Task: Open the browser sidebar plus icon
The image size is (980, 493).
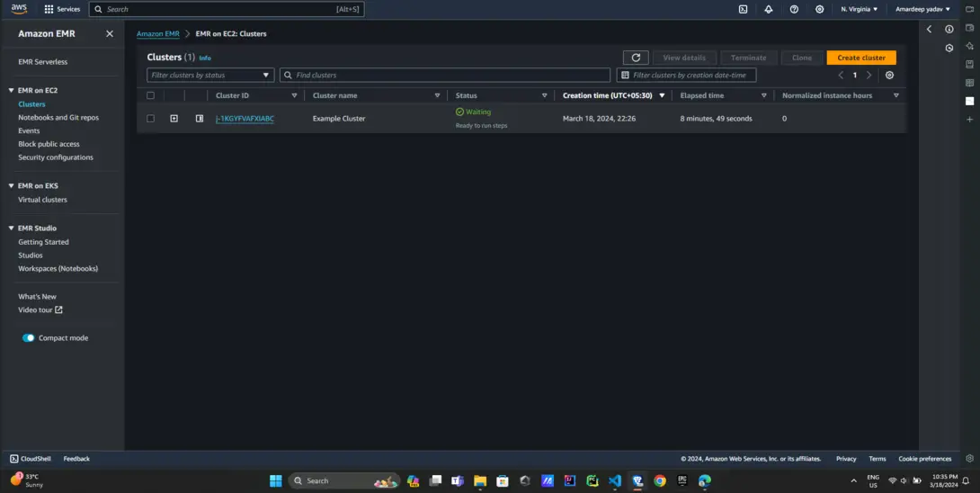Action: 969,119
